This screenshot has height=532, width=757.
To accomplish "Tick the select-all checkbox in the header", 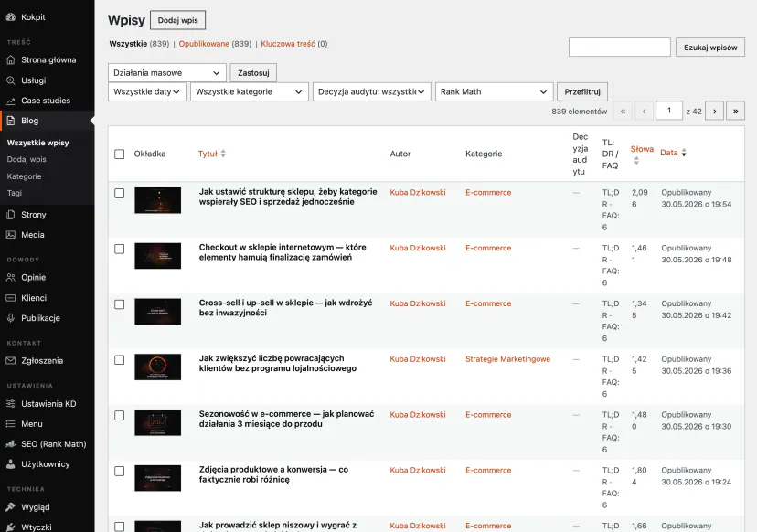I will (119, 154).
